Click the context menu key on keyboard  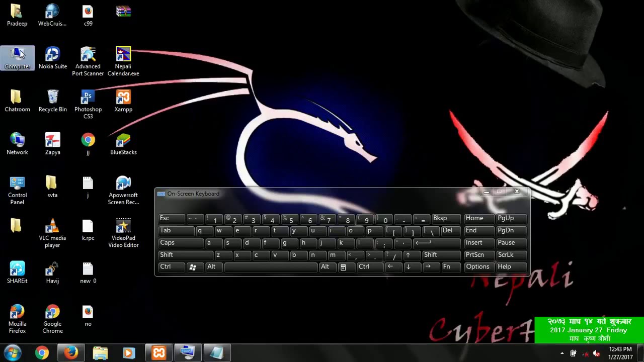[343, 267]
